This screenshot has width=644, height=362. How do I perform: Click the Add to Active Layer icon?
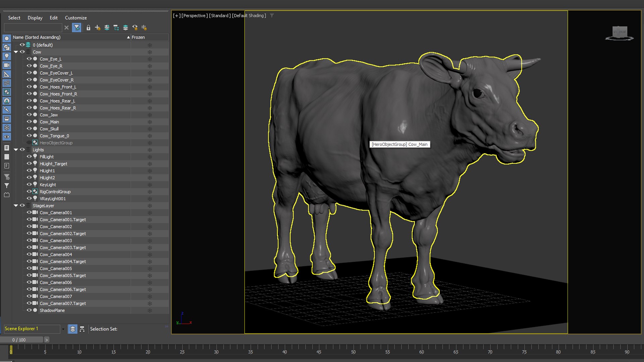tap(107, 27)
